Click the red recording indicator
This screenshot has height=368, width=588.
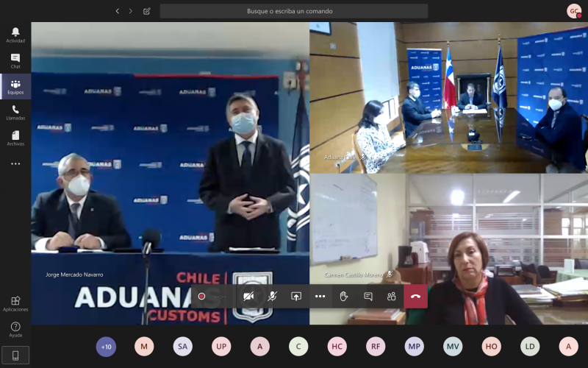(201, 297)
